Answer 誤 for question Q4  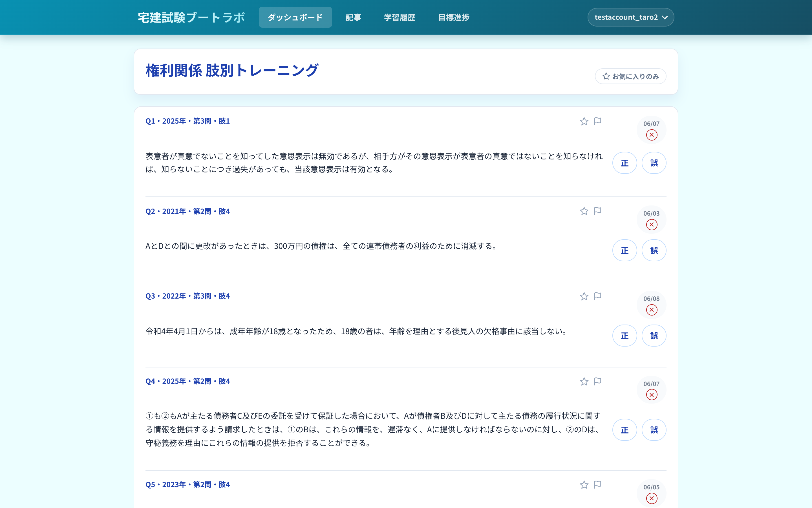coord(654,430)
